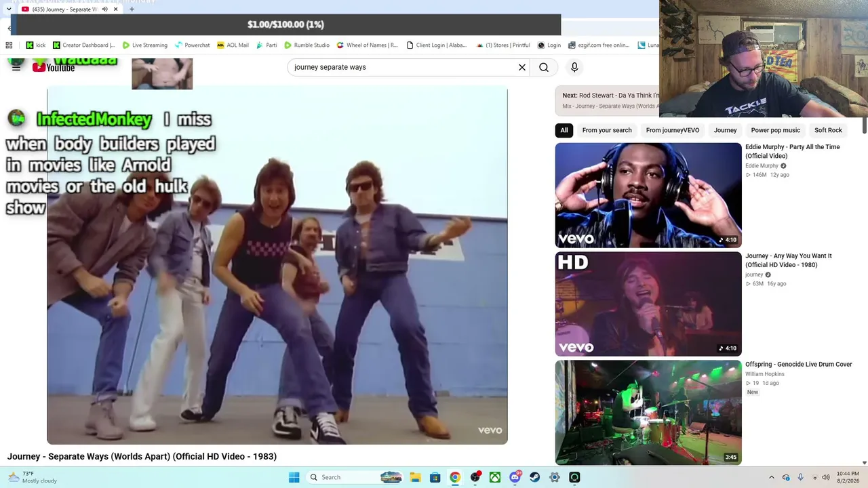Viewport: 868px width, 488px height.
Task: Expand Chrome's tab search dropdown arrow
Action: click(x=8, y=9)
